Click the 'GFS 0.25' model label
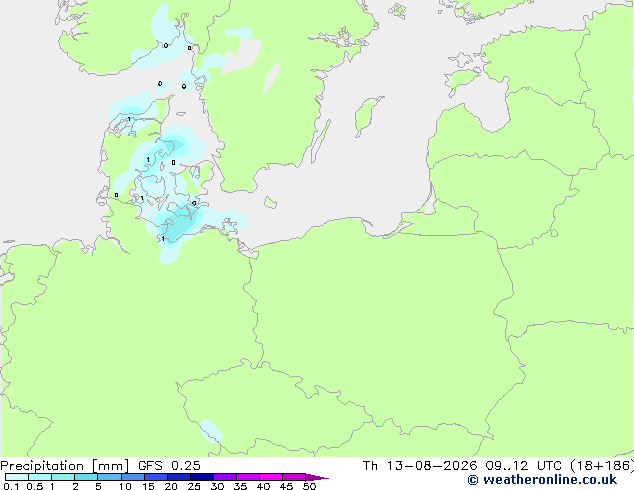 pos(169,466)
